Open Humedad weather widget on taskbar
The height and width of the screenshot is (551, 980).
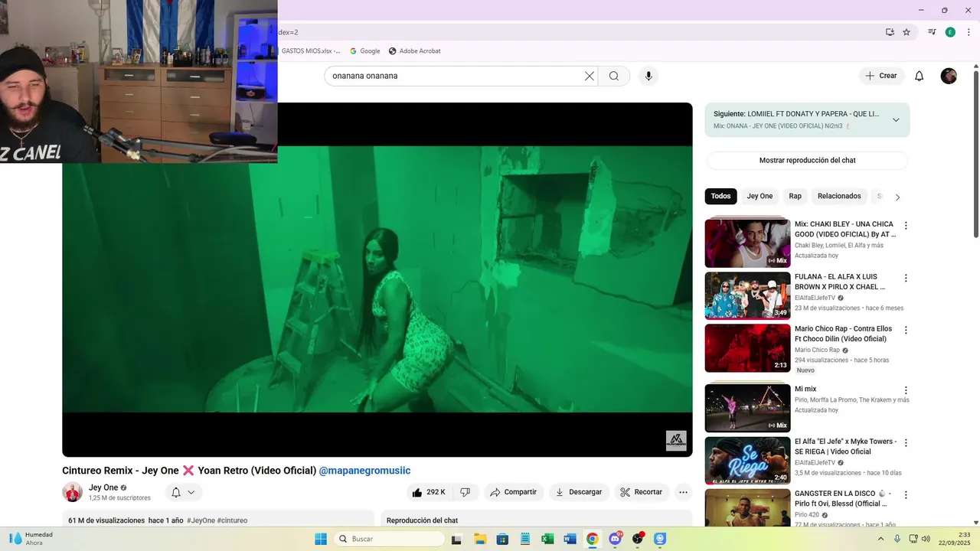pyautogui.click(x=32, y=539)
